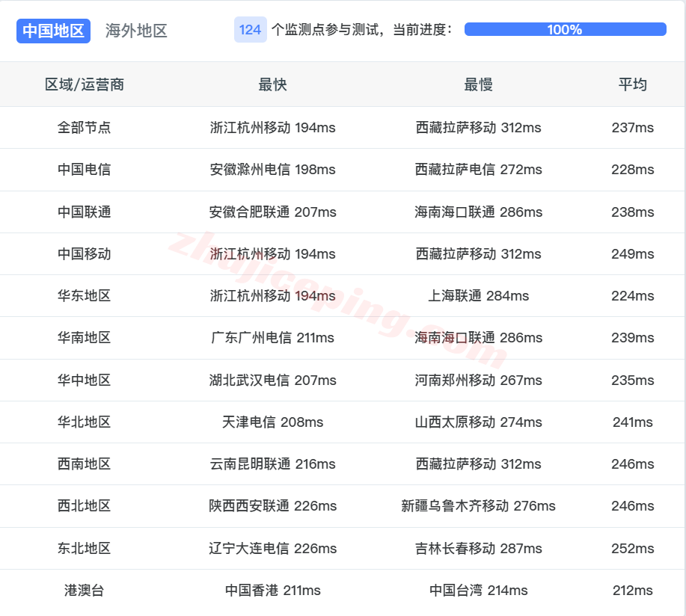Click 新疆乌鲁木齐移动 276ms cell
The height and width of the screenshot is (616, 686).
(x=478, y=506)
